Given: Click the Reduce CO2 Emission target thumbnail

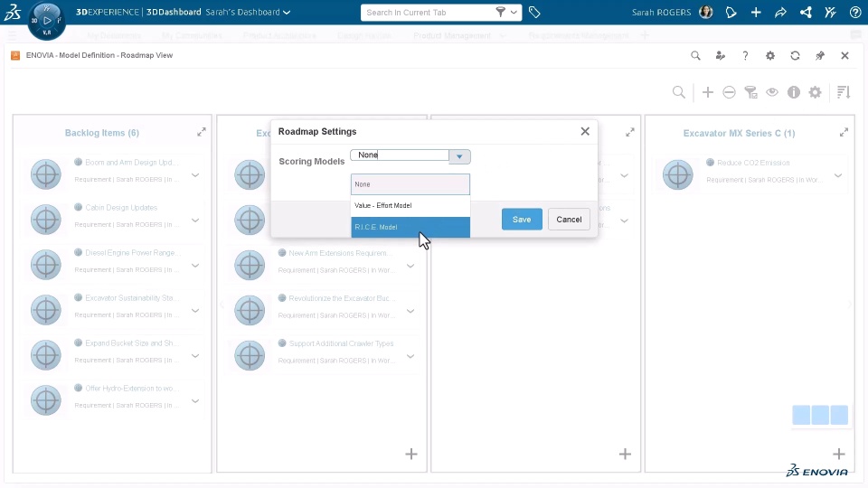Looking at the screenshot, I should pos(677,174).
